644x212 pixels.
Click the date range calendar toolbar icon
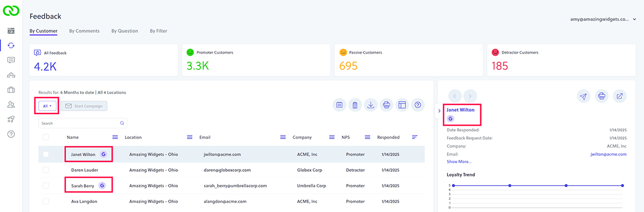pyautogui.click(x=340, y=105)
